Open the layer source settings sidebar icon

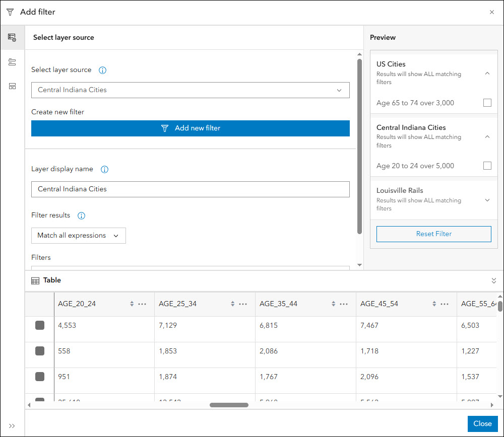(12, 38)
